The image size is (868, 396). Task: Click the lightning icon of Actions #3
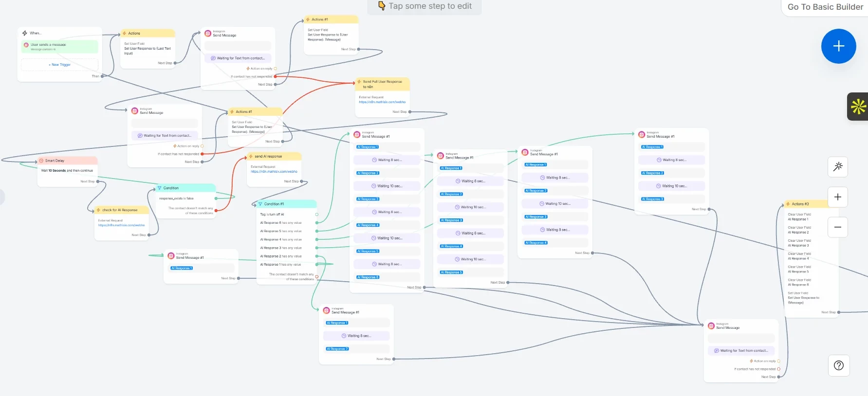788,204
